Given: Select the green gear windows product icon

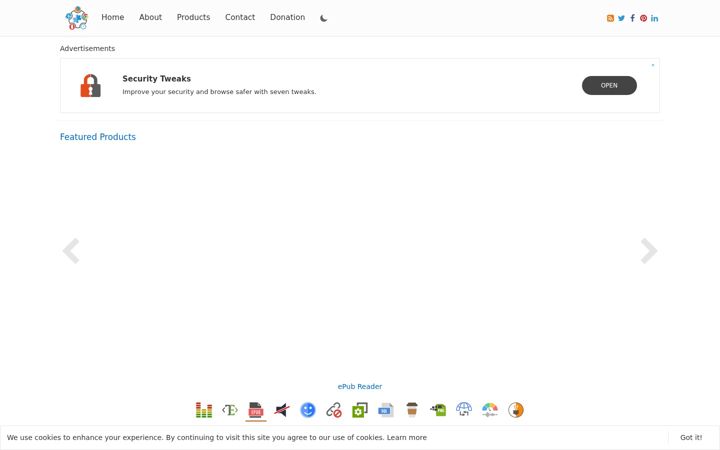Looking at the screenshot, I should click(360, 410).
